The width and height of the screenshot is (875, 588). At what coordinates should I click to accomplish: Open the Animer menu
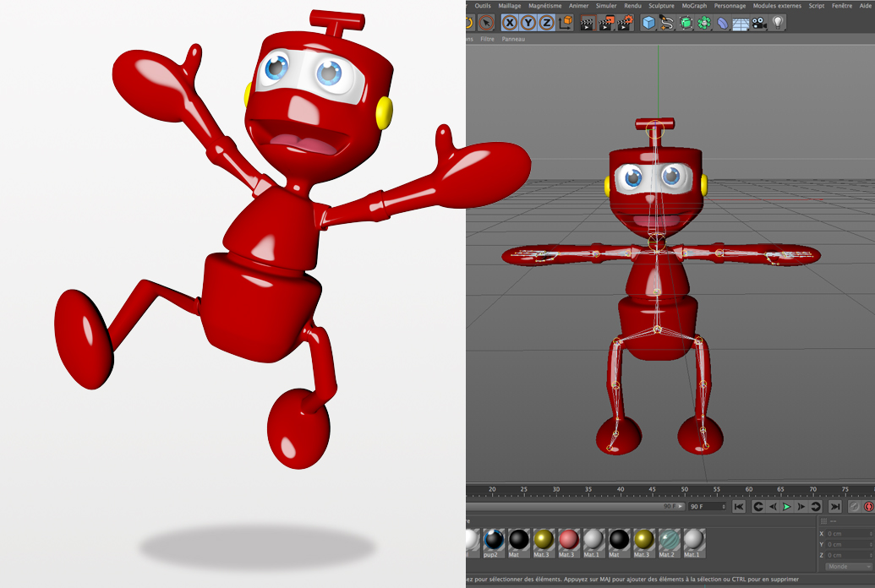pos(578,6)
